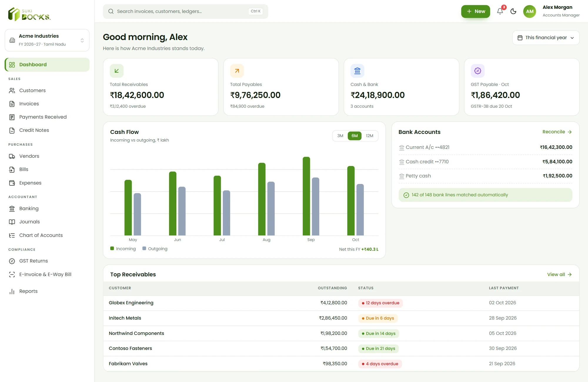Click the Customers people icon in sidebar

click(x=12, y=90)
